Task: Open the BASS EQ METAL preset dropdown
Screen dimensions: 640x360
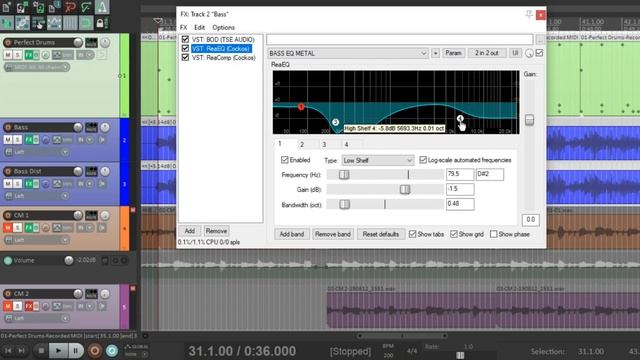Action: click(x=348, y=53)
